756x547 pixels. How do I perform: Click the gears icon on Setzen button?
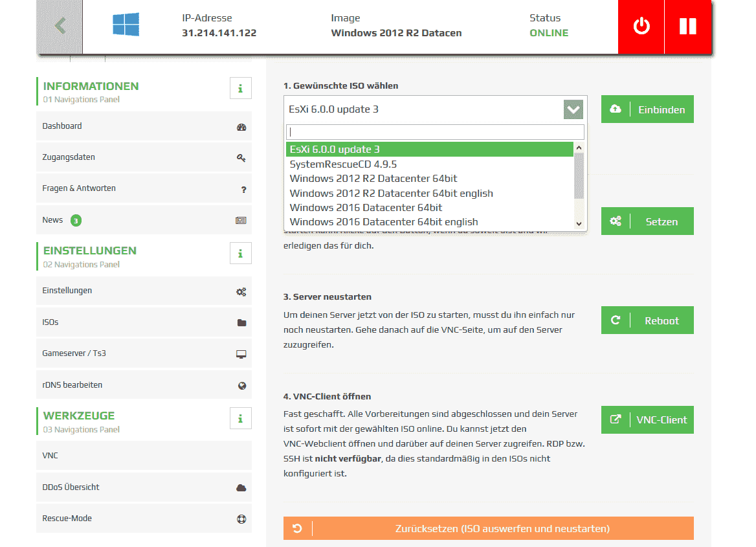616,221
